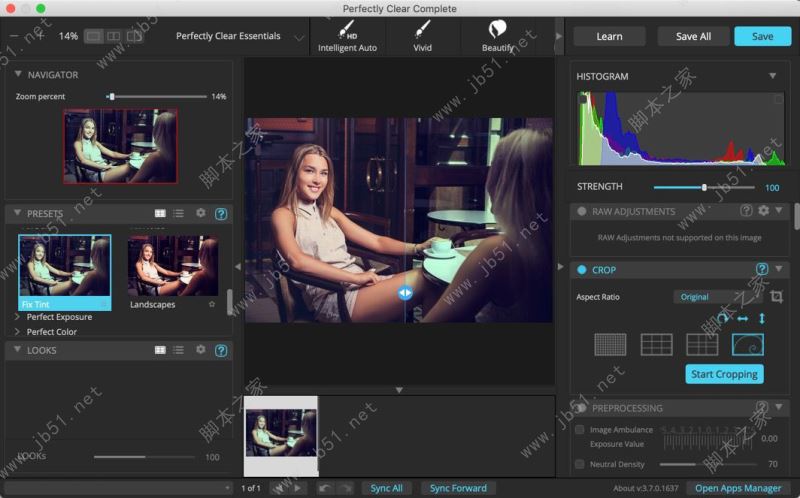Expand the Perfect Color group
The image size is (800, 498).
point(17,332)
